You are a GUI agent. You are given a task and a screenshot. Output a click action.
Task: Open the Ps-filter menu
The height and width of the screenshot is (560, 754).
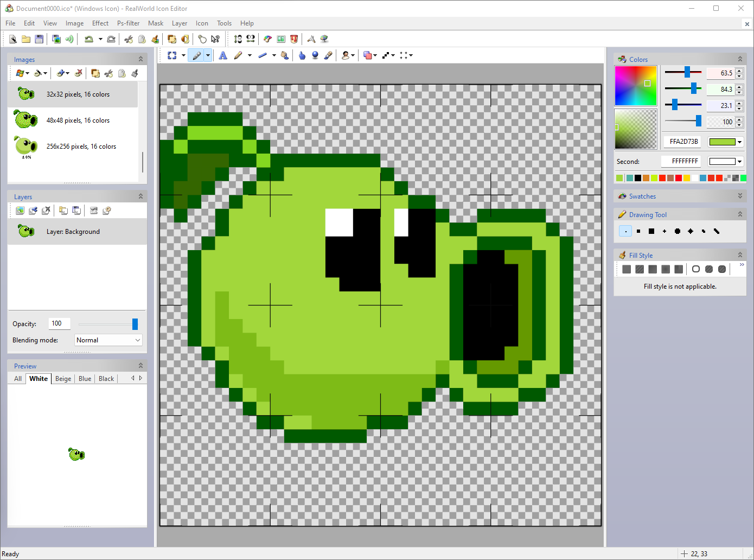(x=128, y=23)
